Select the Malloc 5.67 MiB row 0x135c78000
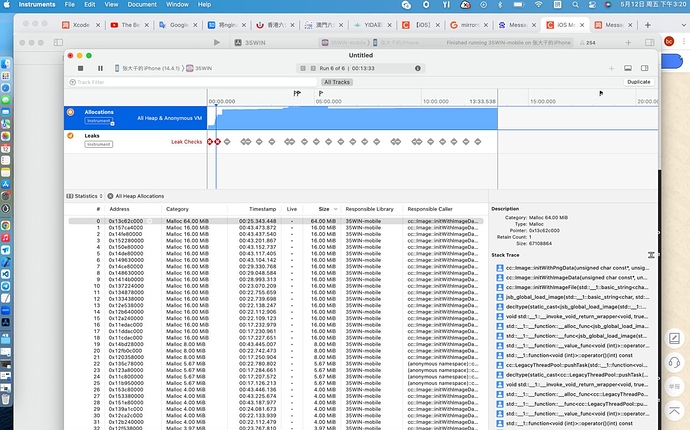 (275, 364)
